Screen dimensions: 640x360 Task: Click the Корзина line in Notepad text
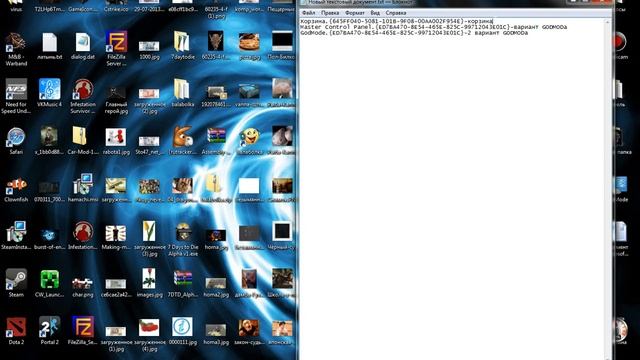pyautogui.click(x=397, y=21)
